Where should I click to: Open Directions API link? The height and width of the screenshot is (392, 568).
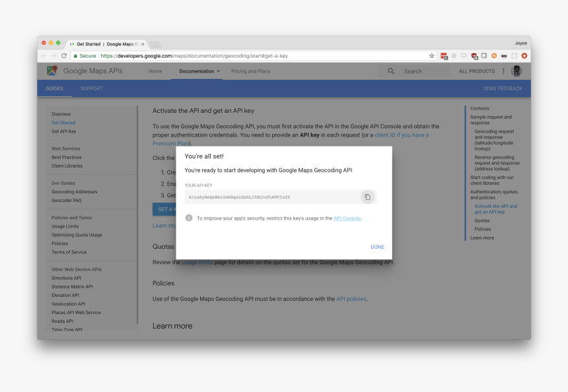66,278
